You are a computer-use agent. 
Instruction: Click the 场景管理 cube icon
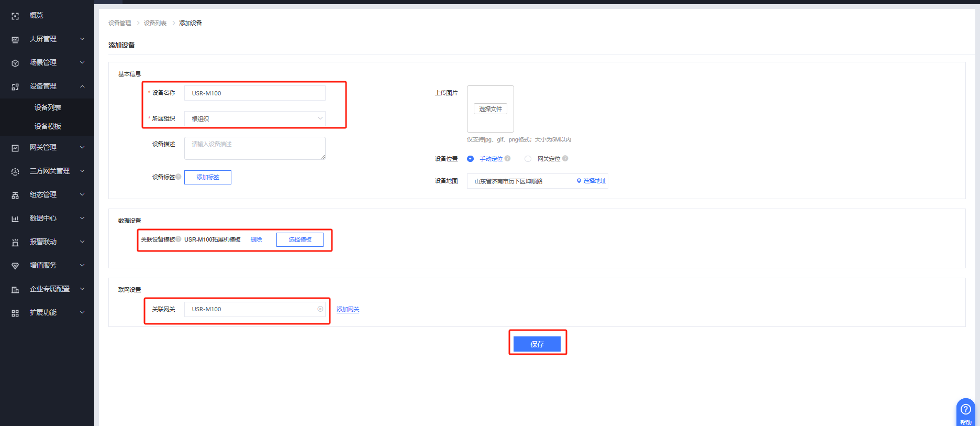pos(15,63)
